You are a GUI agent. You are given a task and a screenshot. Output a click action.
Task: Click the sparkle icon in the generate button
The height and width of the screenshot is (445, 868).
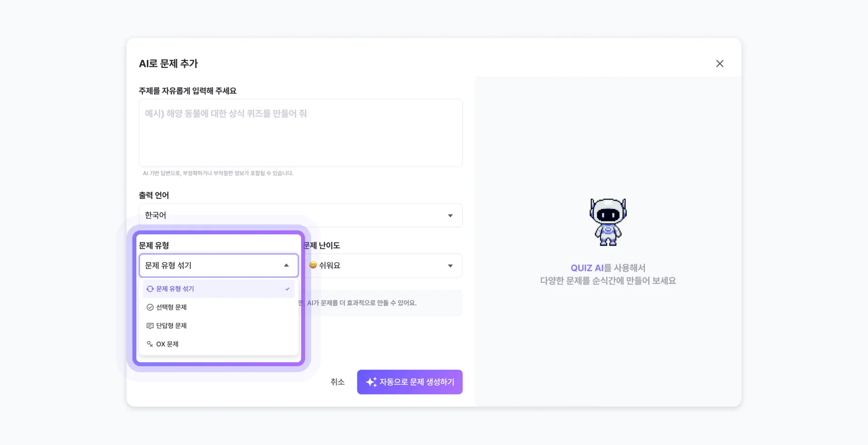pos(372,382)
